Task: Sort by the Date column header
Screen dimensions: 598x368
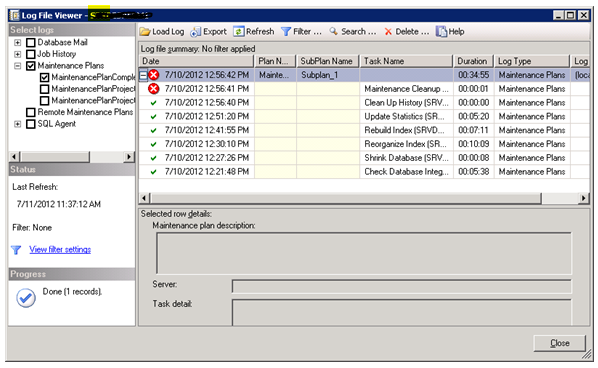Action: pyautogui.click(x=196, y=61)
